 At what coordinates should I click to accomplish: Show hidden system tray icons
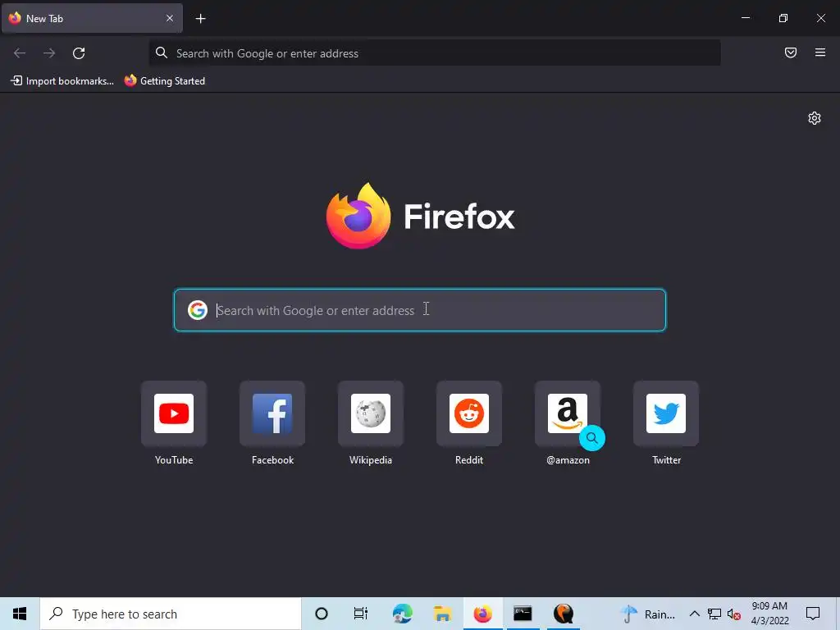[694, 614]
